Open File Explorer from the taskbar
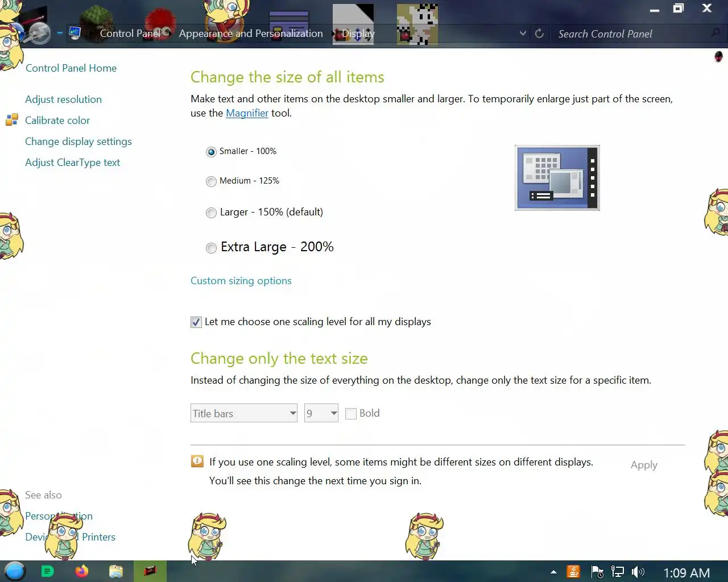 pos(116,571)
